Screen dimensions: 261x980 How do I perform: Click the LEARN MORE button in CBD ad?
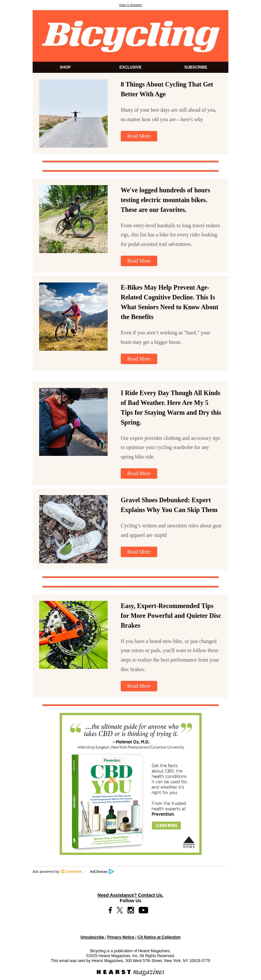point(166,826)
